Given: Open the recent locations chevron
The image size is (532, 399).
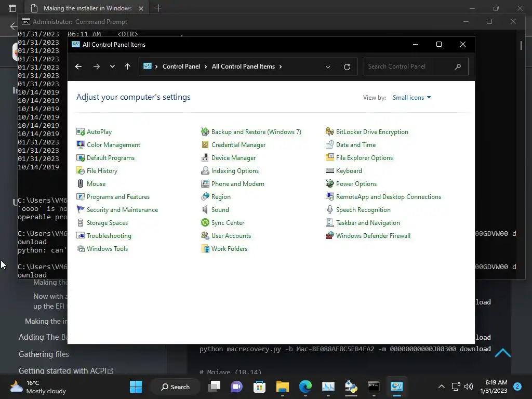Looking at the screenshot, I should click(112, 66).
